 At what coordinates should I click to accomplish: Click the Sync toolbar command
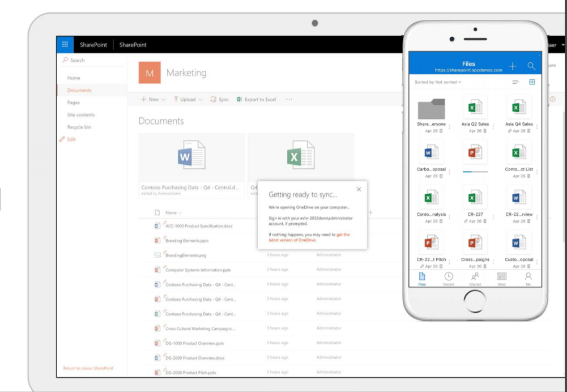[220, 100]
